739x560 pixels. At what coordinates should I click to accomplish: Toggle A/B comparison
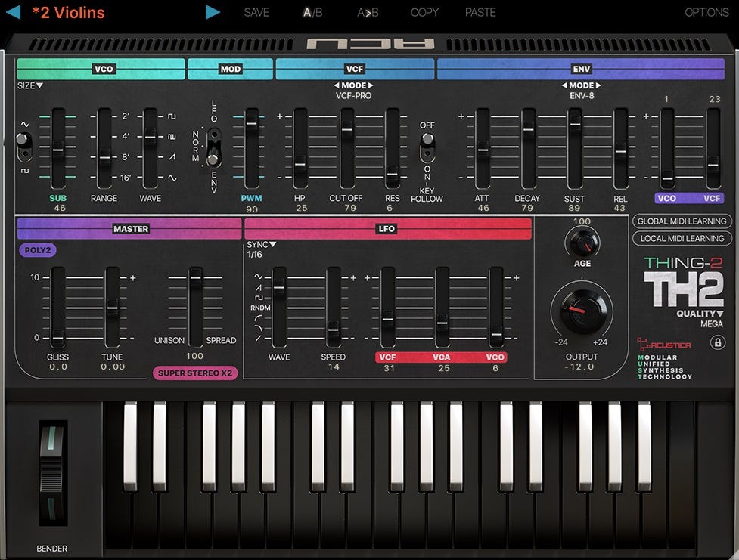(312, 12)
